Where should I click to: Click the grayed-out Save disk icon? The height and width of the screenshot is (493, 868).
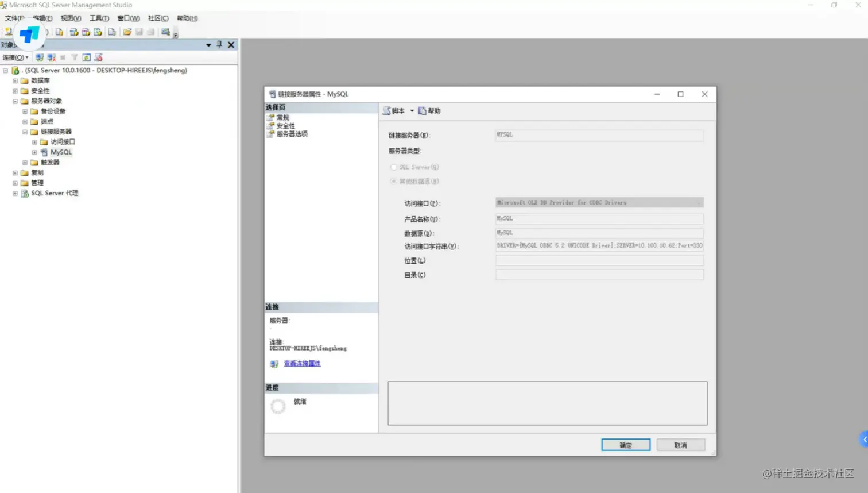pos(139,32)
